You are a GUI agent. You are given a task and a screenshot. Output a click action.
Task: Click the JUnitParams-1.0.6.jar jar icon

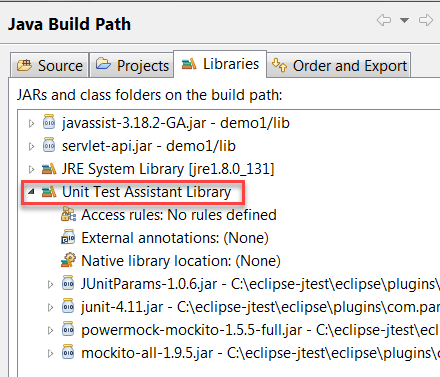pos(68,283)
